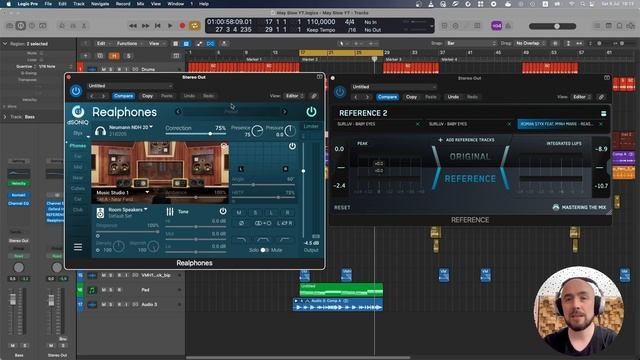Select the Car mode tab in Realphones
Viewport: 640px width, 360px height.
(x=78, y=199)
